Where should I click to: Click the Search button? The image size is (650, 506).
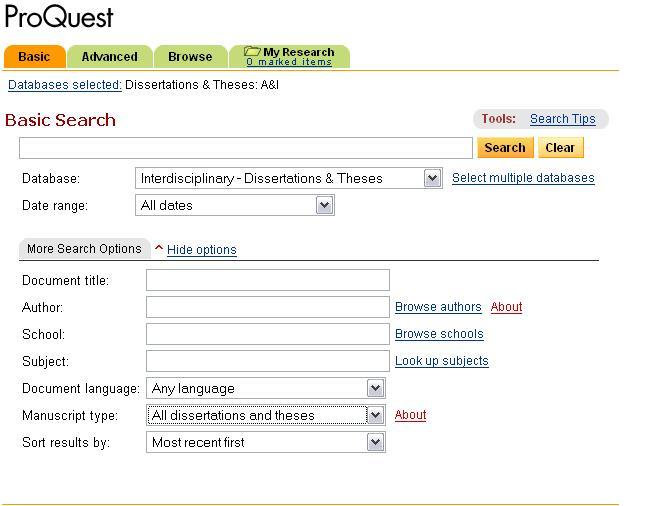click(x=505, y=148)
